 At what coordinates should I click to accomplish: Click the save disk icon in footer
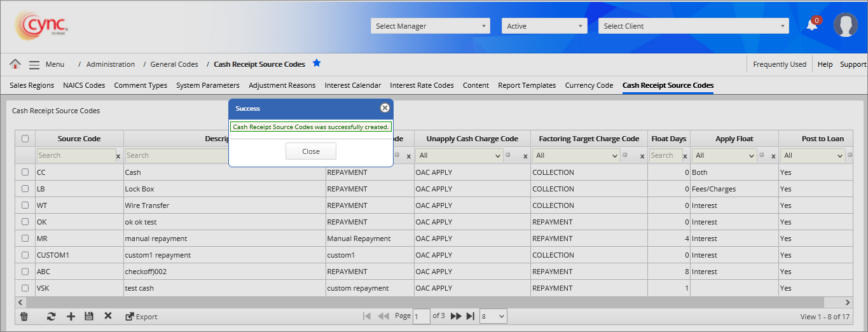click(x=89, y=316)
